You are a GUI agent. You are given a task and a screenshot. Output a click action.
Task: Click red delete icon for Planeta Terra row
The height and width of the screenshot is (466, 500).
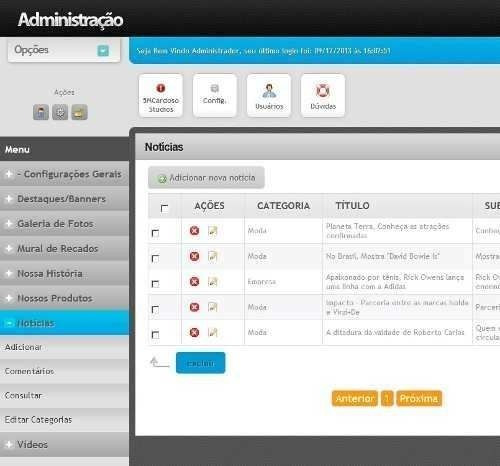tap(194, 231)
